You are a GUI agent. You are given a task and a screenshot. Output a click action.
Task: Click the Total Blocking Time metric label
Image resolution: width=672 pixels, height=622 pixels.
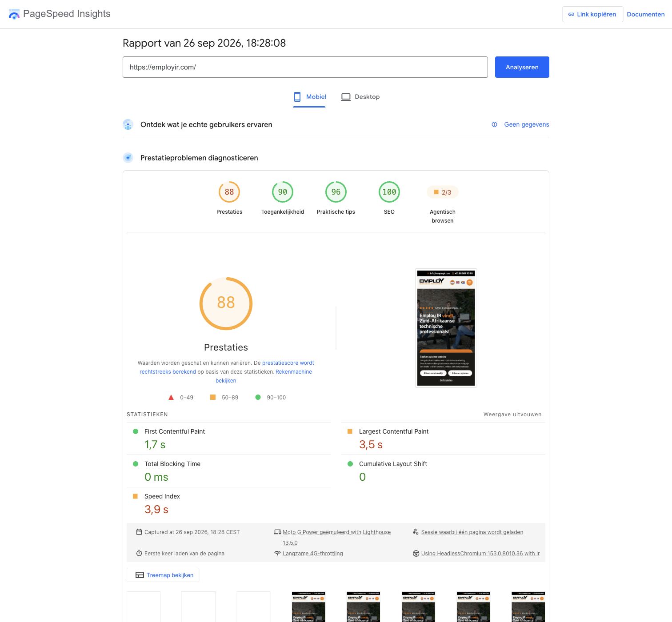click(x=172, y=464)
